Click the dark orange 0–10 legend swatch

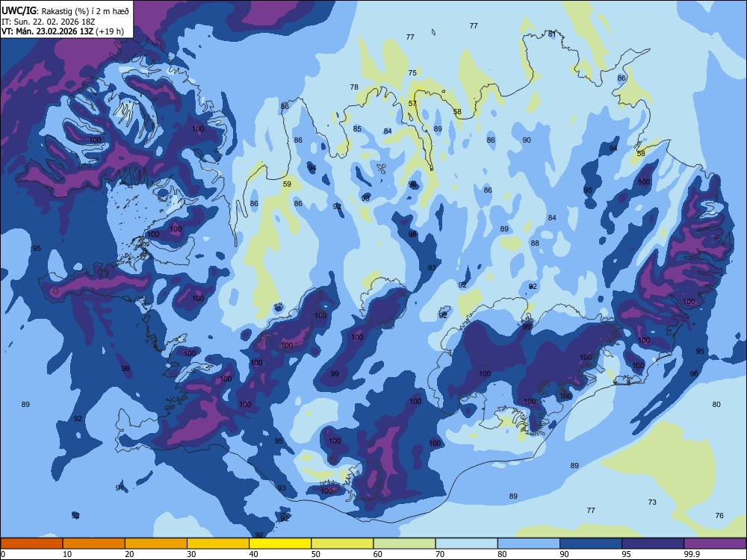point(31,544)
